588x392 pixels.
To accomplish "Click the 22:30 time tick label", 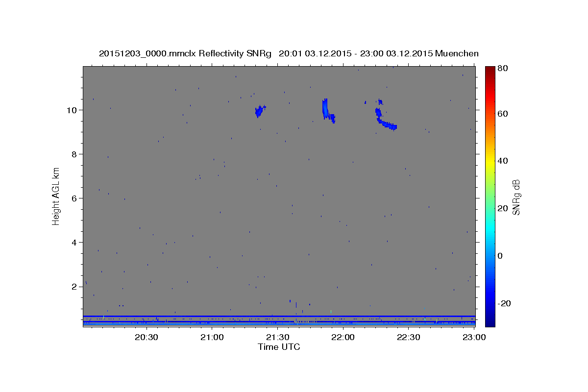I will click(x=408, y=338).
